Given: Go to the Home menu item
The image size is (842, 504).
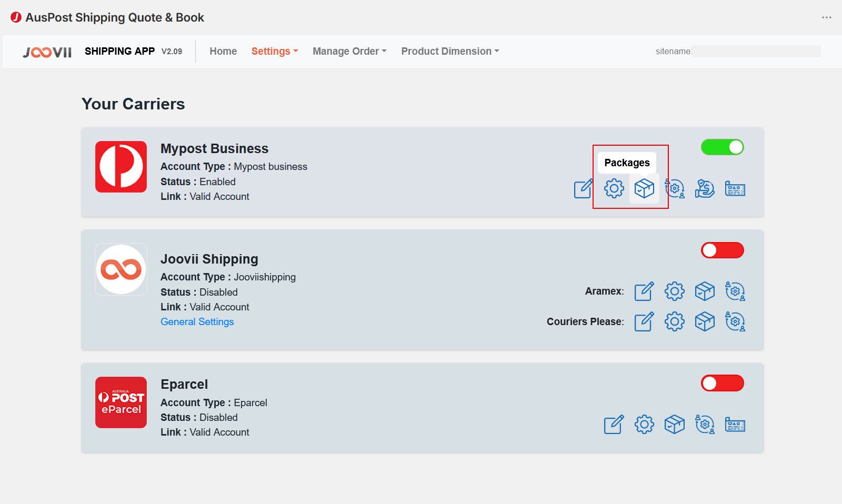Looking at the screenshot, I should point(223,51).
